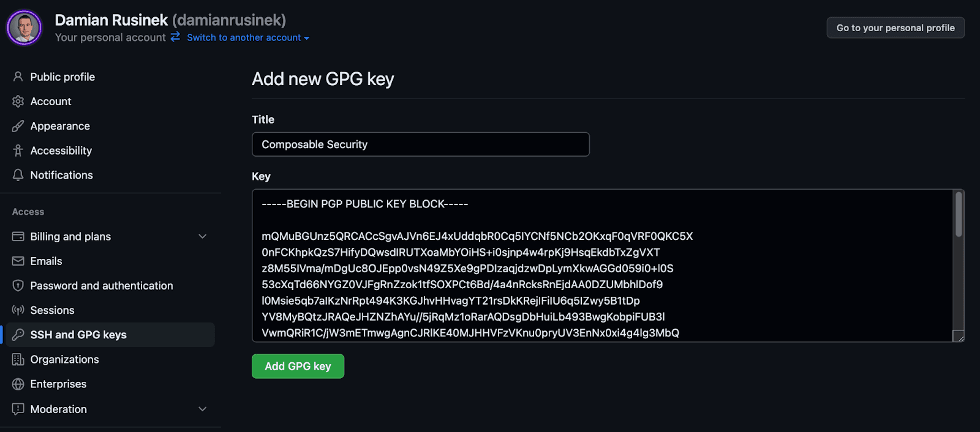Click Go to your personal profile button
The width and height of the screenshot is (980, 432).
pos(895,28)
